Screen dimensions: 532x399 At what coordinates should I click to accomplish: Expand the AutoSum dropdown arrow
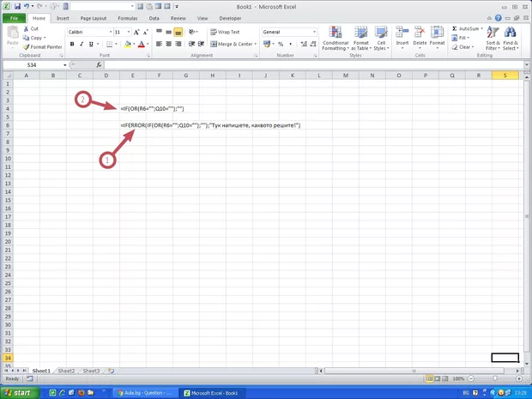click(x=481, y=28)
